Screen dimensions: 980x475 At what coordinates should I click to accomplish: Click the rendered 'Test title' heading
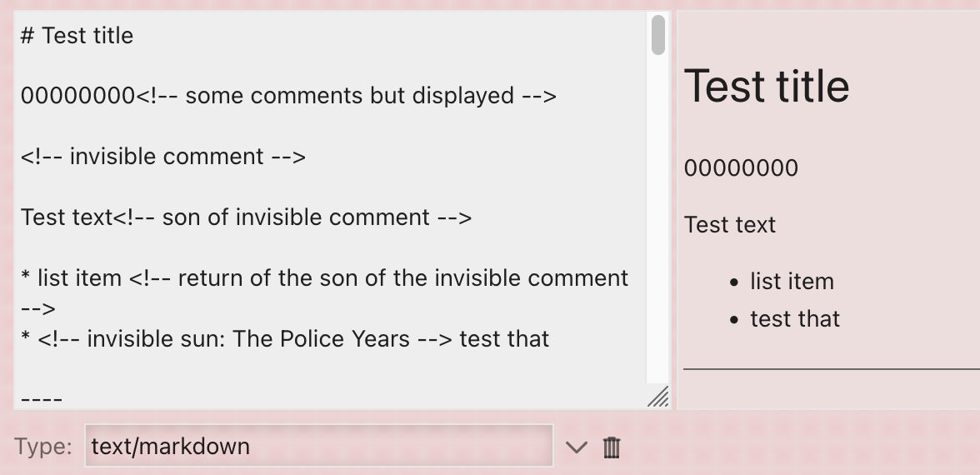(767, 87)
